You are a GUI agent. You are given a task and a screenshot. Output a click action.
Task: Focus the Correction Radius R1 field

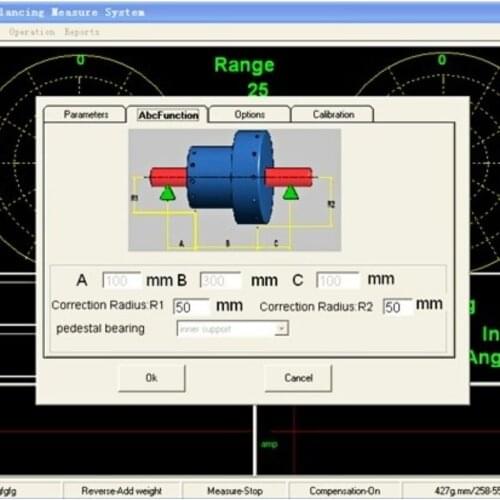coord(191,307)
